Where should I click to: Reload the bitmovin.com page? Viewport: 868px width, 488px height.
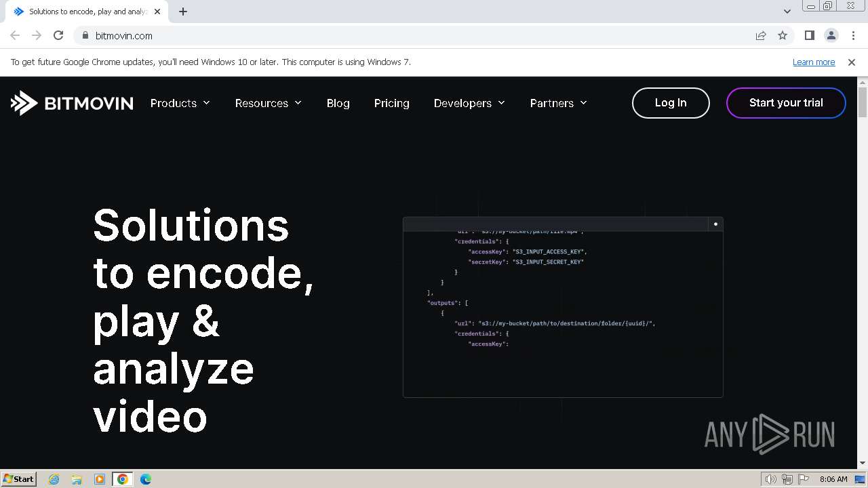tap(58, 35)
